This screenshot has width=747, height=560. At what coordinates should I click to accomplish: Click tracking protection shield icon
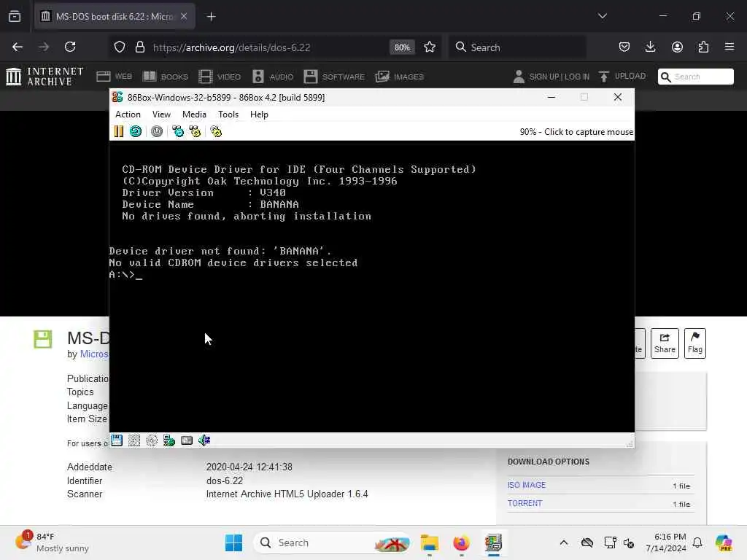coord(120,47)
